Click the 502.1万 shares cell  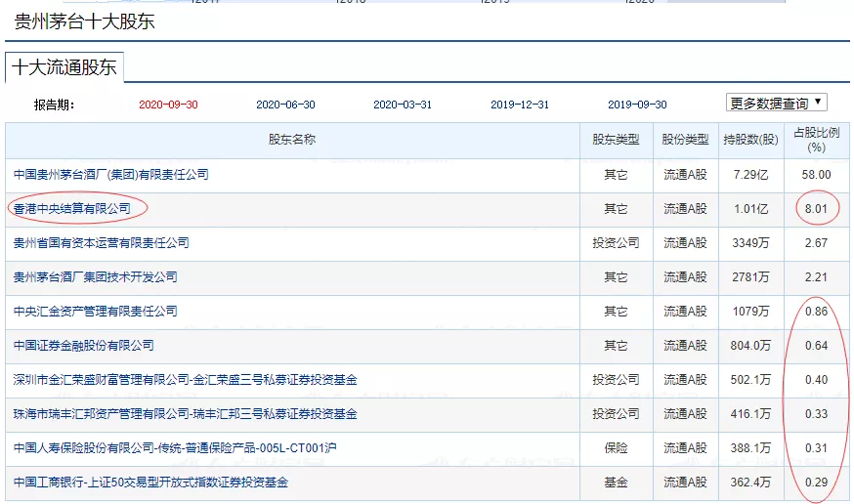pyautogui.click(x=750, y=380)
